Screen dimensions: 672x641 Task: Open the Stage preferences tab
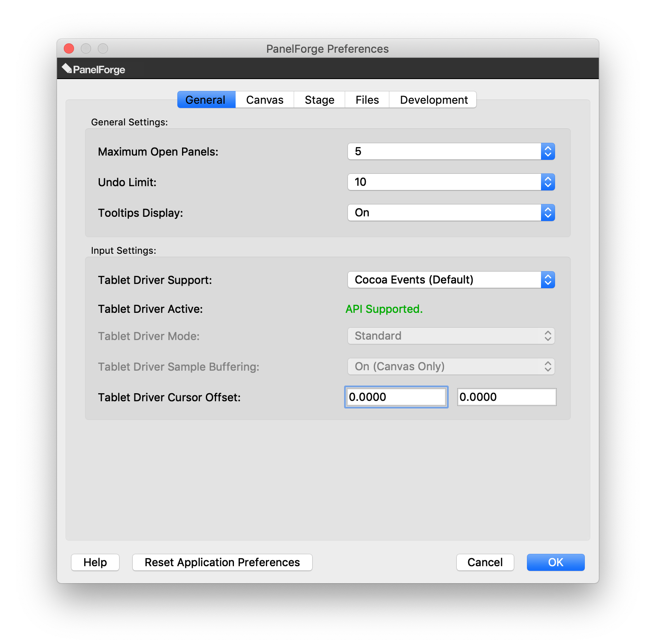click(x=319, y=100)
